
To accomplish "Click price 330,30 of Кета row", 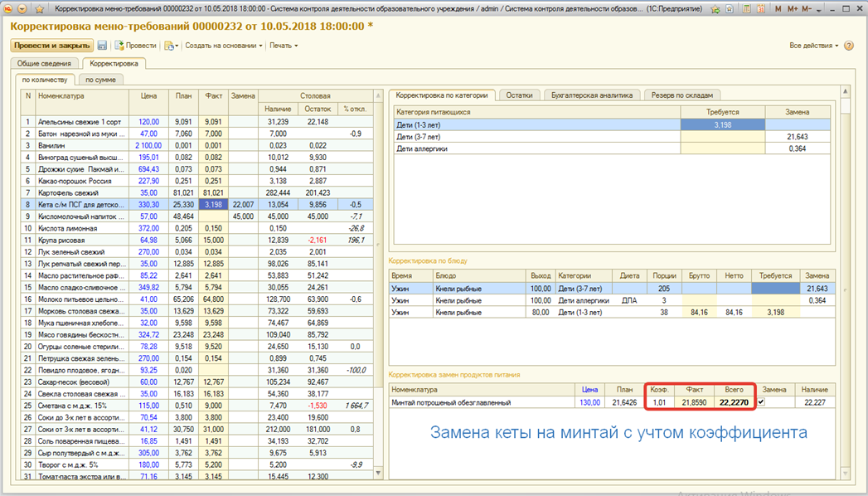I will (x=148, y=204).
